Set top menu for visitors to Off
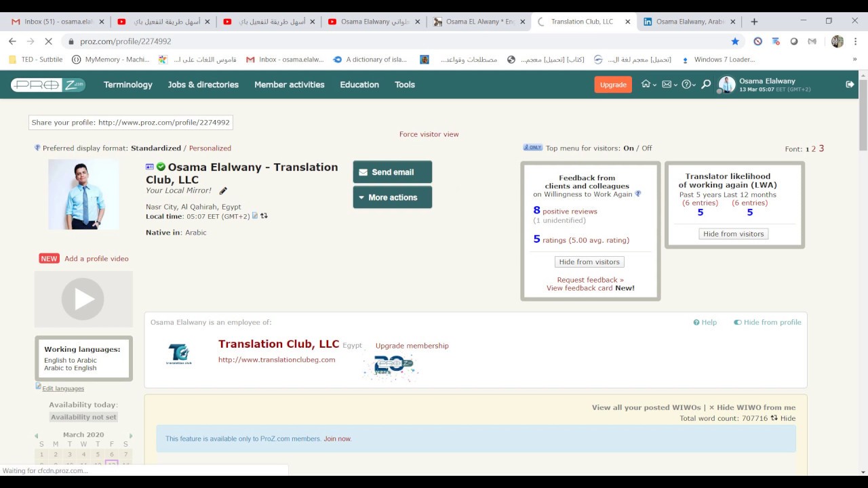Screen dimensions: 868x488 (647, 148)
